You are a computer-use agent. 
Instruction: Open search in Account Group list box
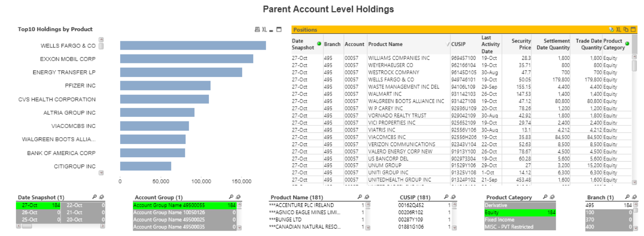[x=231, y=197]
